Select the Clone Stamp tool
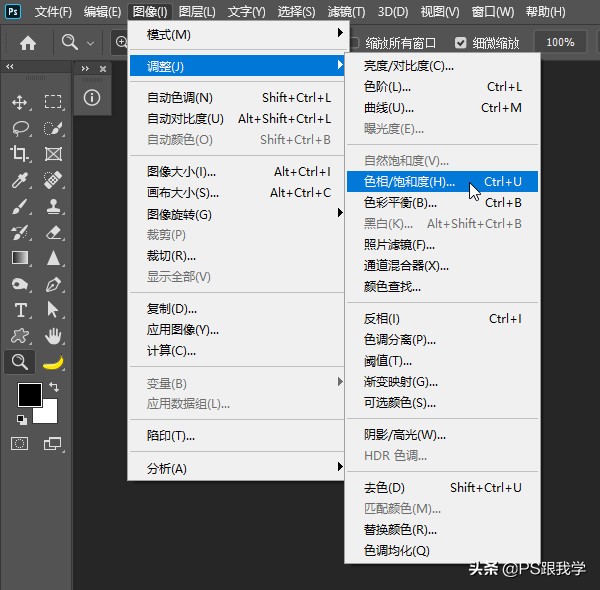The width and height of the screenshot is (600, 590). (x=53, y=207)
